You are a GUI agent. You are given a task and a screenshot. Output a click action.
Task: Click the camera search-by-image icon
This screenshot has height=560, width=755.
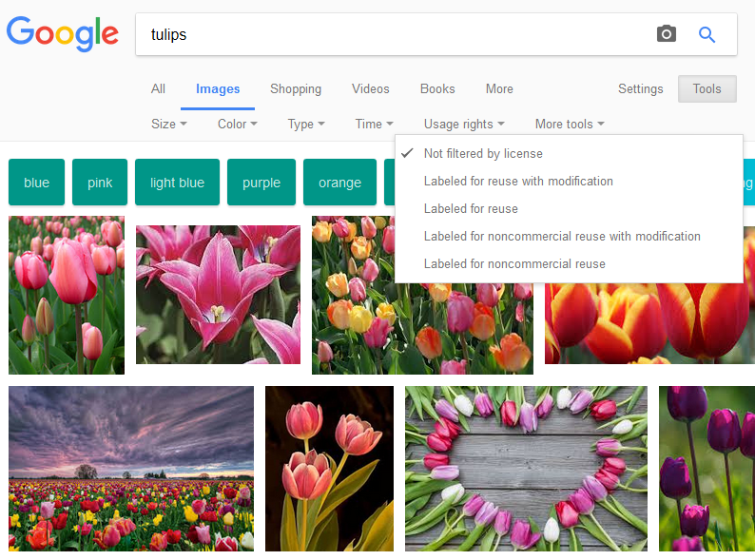667,34
